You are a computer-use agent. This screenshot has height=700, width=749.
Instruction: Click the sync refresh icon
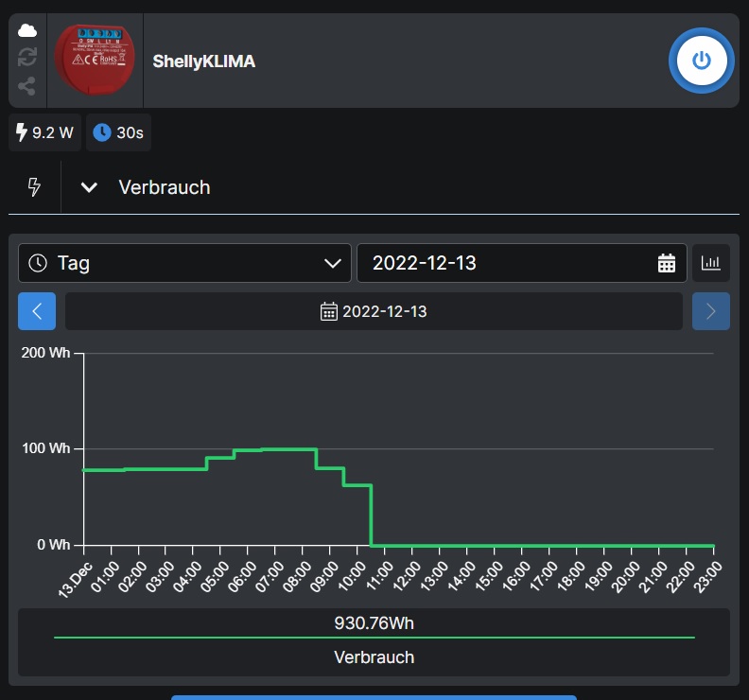(27, 59)
